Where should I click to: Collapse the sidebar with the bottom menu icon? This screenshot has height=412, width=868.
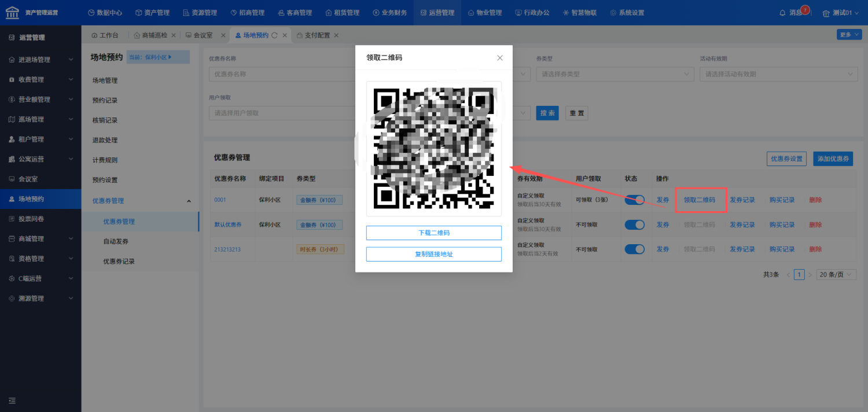click(12, 400)
